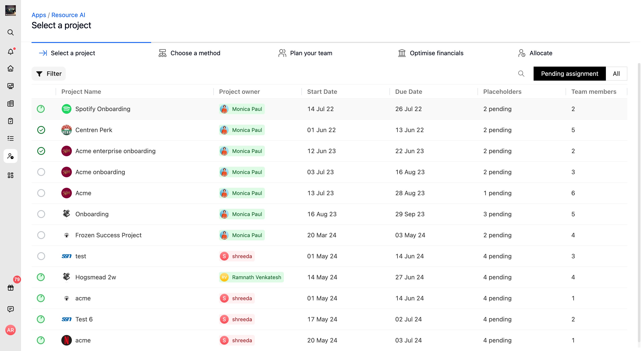Click the crest logo of Hogsmead 2w

click(x=67, y=277)
